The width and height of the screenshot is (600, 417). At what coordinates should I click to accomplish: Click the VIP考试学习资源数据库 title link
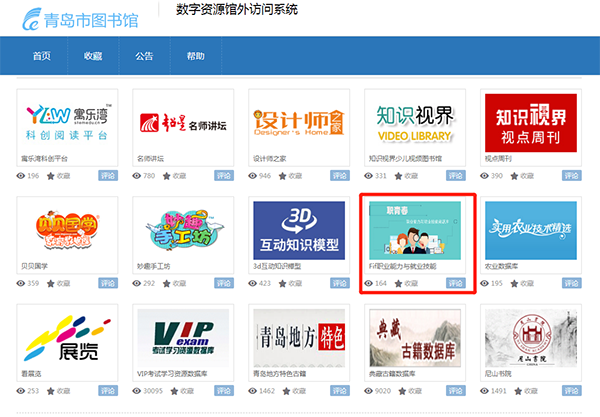click(x=172, y=374)
